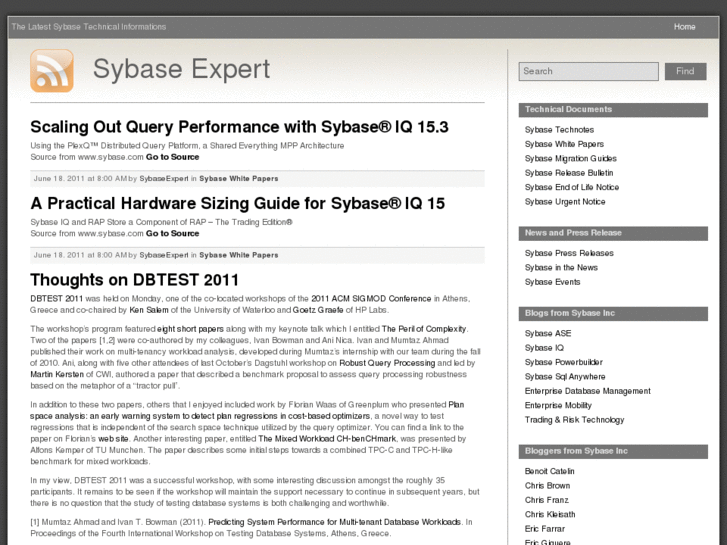Open The Peril of Complexity link
727x545 pixels.
pos(424,329)
